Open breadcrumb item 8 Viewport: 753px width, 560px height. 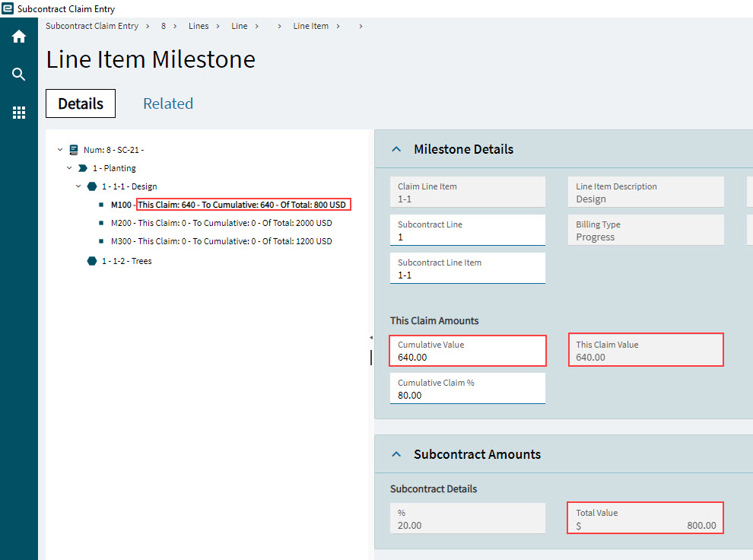point(164,26)
